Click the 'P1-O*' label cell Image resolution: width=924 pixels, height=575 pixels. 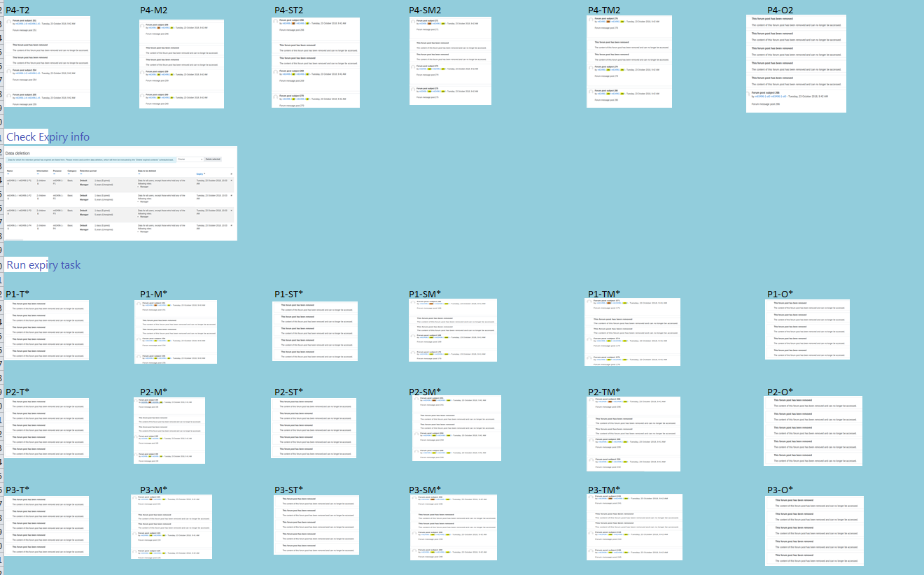click(780, 294)
